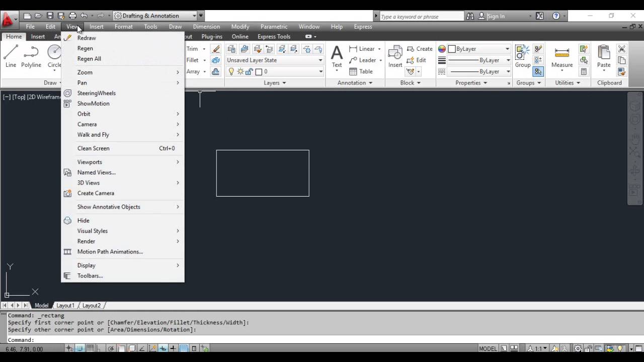Open the ByLayer object color dropdown
This screenshot has width=644, height=362.
[x=479, y=49]
